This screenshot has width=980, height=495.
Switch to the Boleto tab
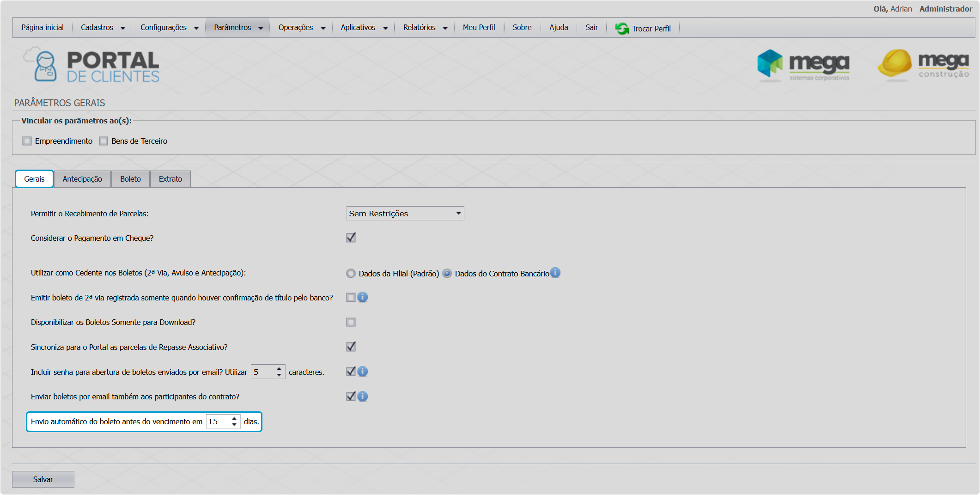(130, 179)
